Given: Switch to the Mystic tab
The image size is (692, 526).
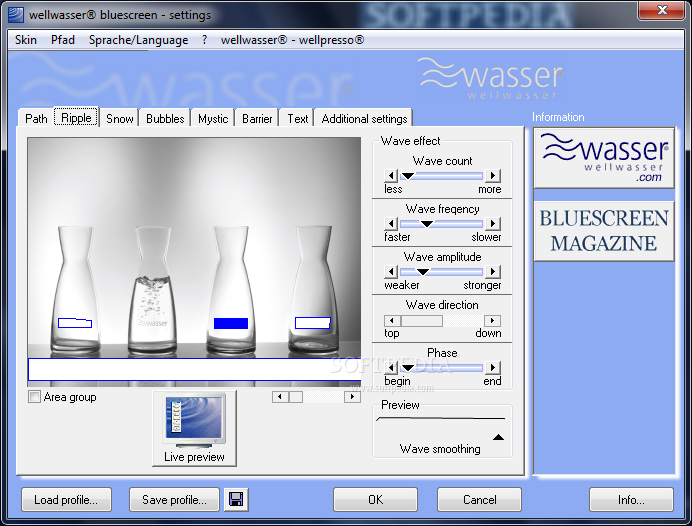Looking at the screenshot, I should tap(213, 119).
